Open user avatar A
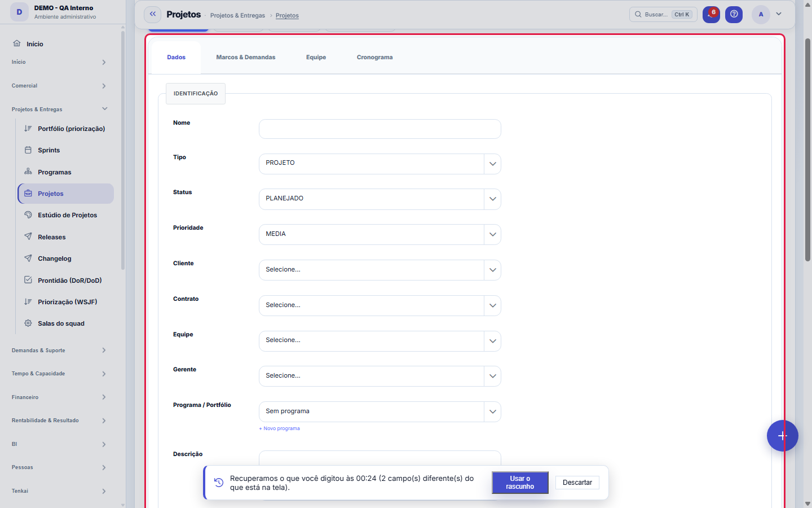 [x=761, y=15]
